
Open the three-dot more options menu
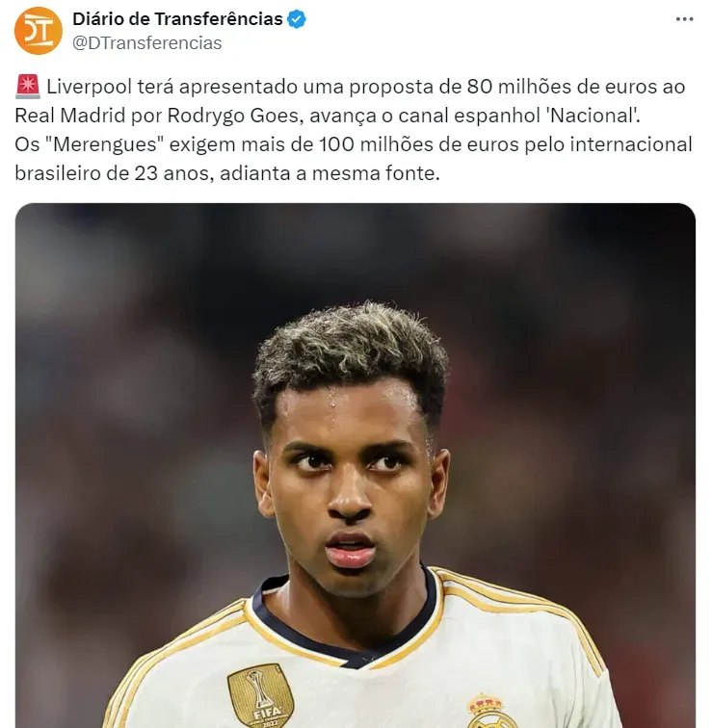[684, 19]
